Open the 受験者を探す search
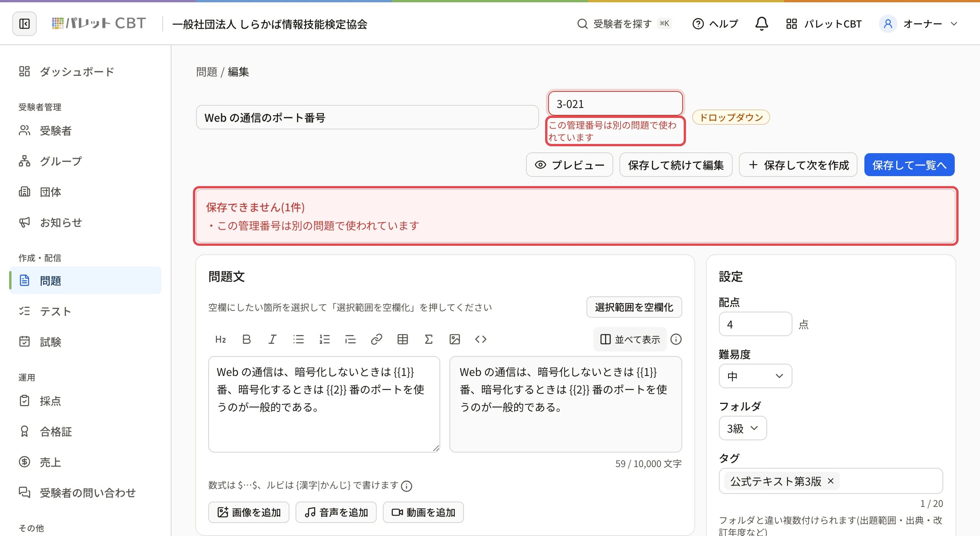This screenshot has height=536, width=980. (624, 24)
